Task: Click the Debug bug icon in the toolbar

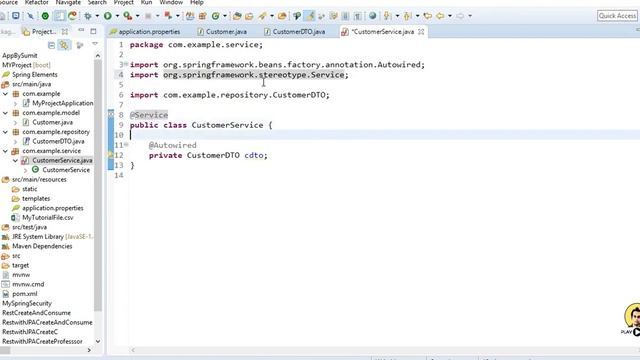Action: click(88, 16)
